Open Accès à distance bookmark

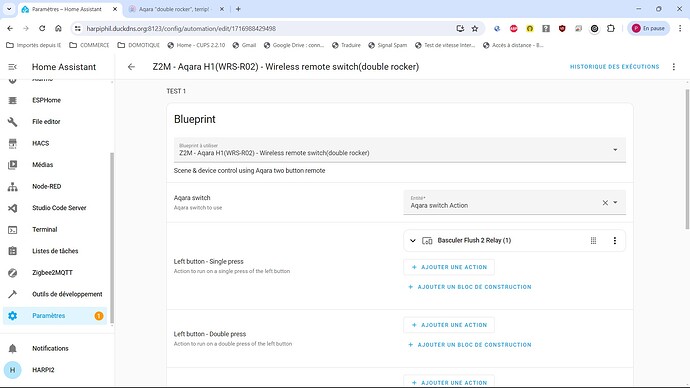tap(513, 45)
